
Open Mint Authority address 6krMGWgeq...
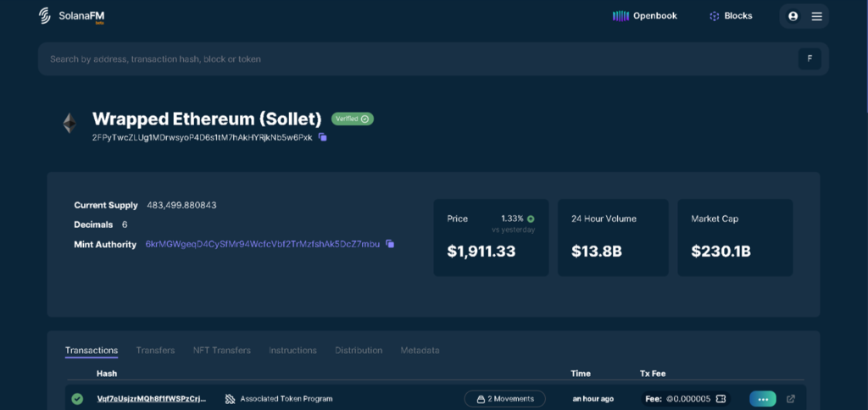pyautogui.click(x=263, y=244)
